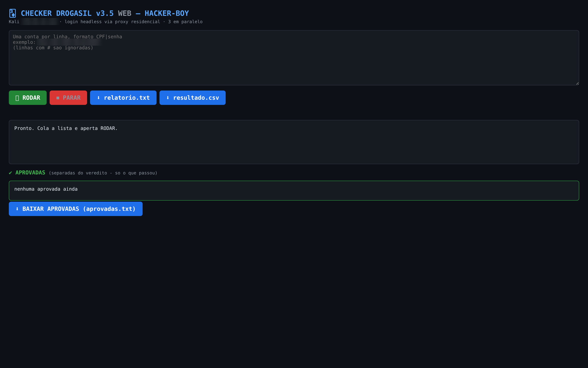Download relatorio.txt file
This screenshot has width=588, height=368.
click(123, 98)
